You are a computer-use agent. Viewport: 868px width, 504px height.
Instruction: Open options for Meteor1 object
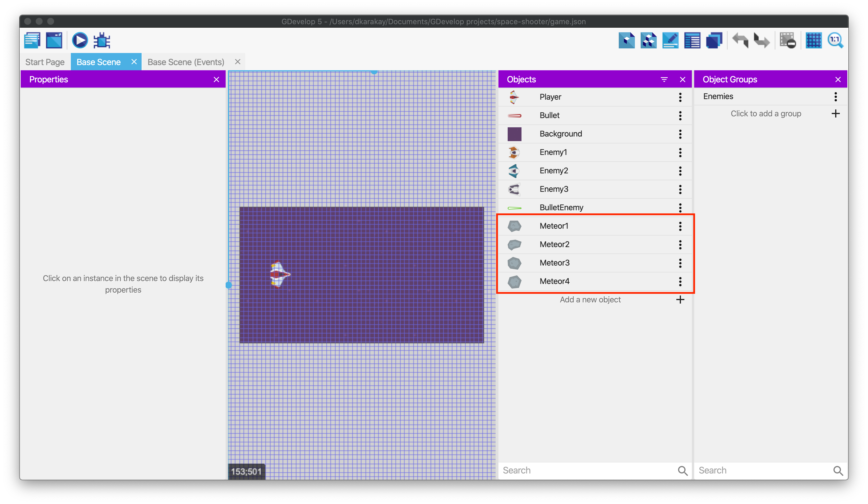pyautogui.click(x=680, y=226)
